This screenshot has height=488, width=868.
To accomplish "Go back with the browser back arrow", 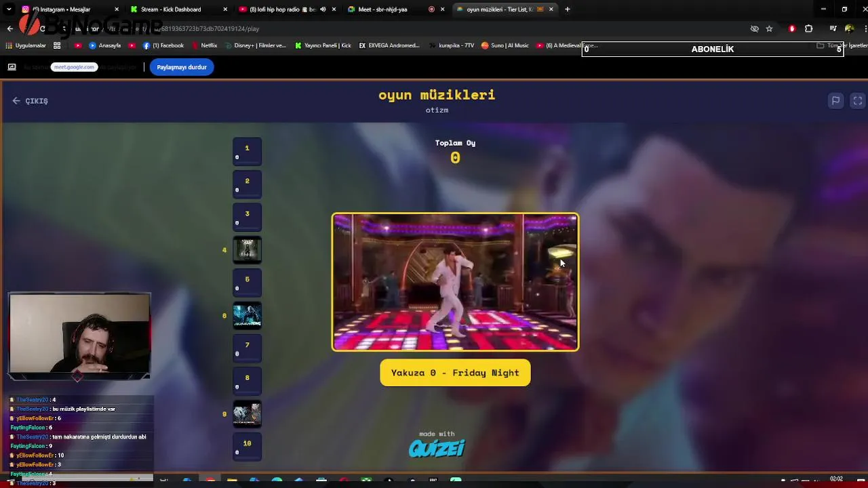I will [9, 28].
